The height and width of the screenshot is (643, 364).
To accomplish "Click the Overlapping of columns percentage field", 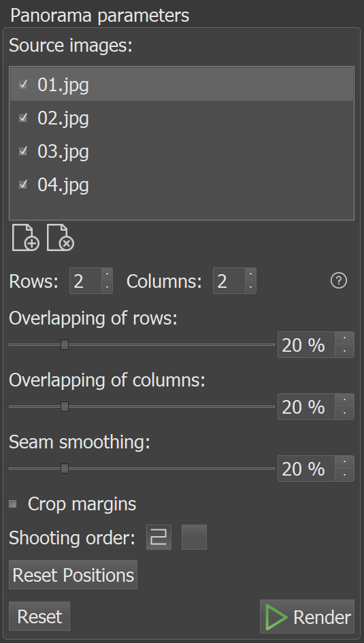I will (307, 407).
